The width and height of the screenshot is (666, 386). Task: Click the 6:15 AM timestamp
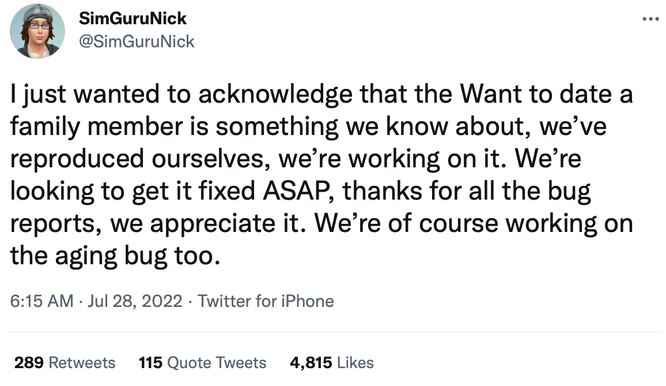tap(42, 301)
